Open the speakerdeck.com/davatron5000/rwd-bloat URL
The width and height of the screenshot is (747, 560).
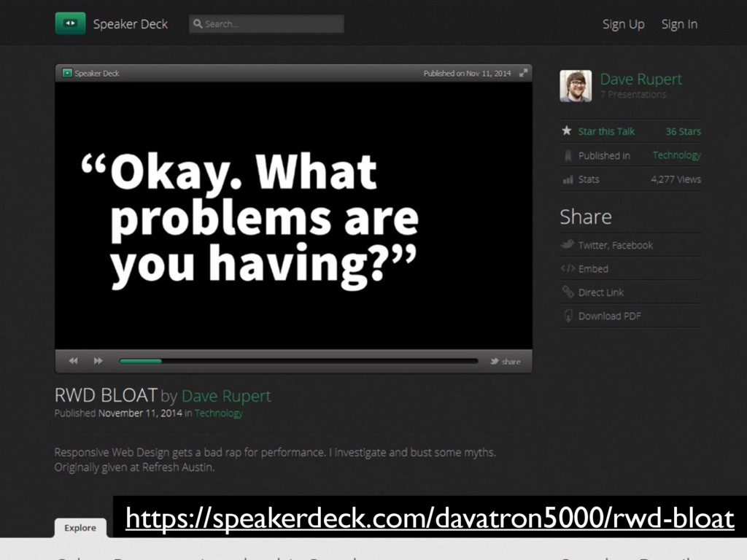coord(430,518)
